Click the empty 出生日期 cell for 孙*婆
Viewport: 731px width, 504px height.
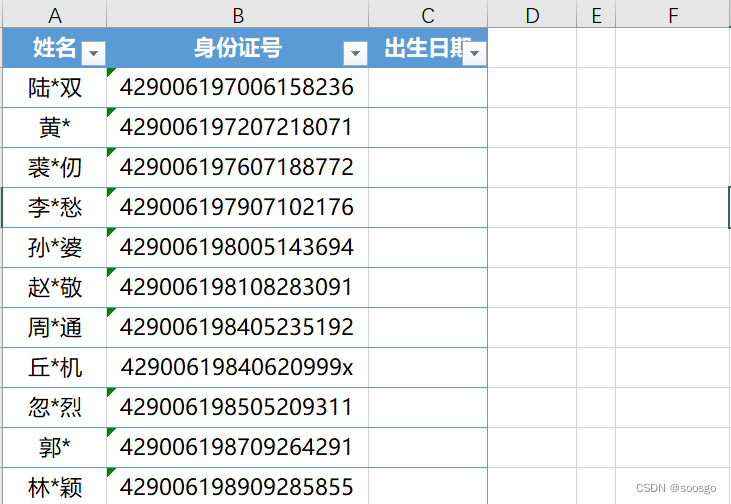pyautogui.click(x=428, y=248)
